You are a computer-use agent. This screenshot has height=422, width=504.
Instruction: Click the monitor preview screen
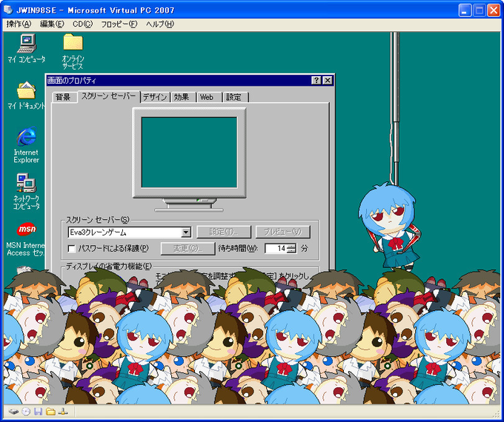point(189,153)
